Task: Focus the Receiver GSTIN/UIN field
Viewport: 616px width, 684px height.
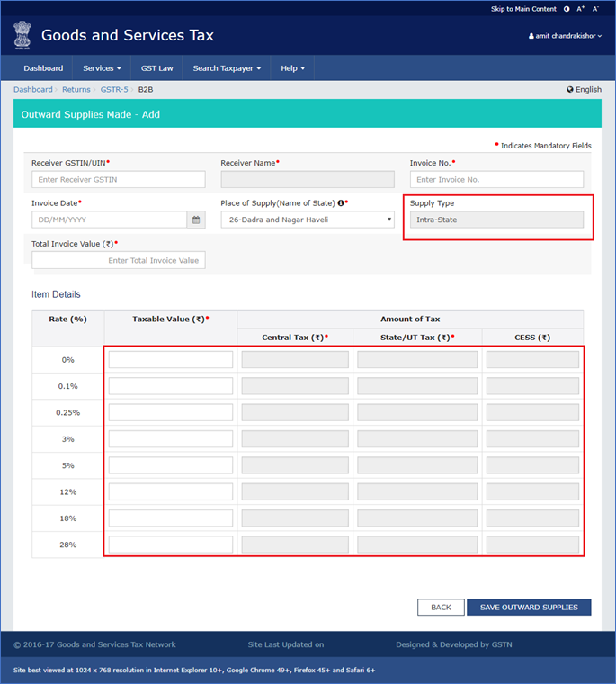Action: click(x=118, y=180)
